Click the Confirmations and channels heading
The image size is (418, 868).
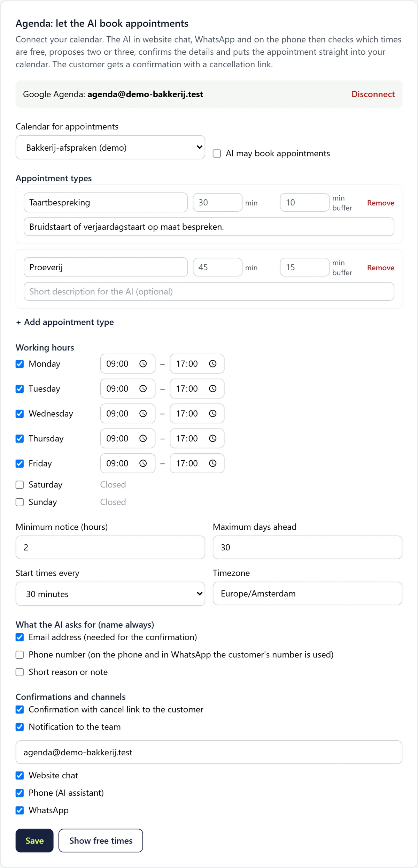[71, 697]
